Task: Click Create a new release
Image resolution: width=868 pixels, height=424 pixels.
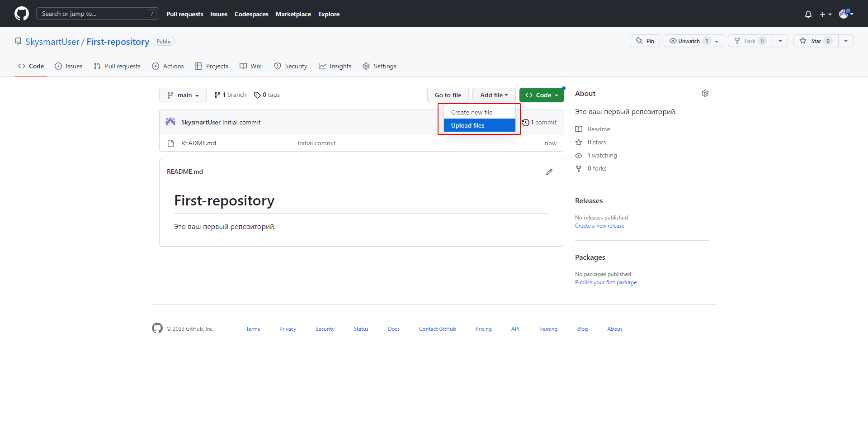Action: tap(599, 226)
